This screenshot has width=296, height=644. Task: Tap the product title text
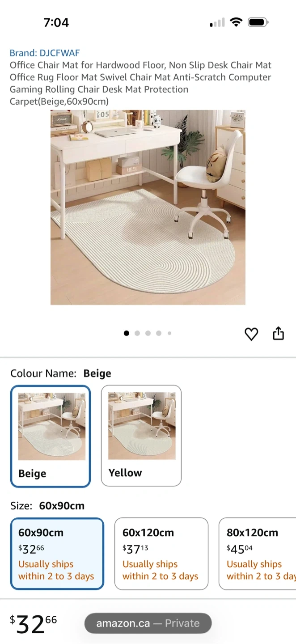point(141,83)
